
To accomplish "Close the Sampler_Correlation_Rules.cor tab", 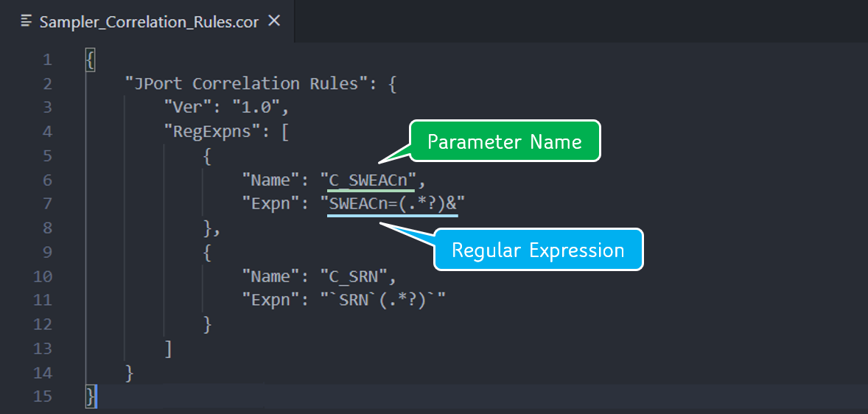I will [274, 21].
